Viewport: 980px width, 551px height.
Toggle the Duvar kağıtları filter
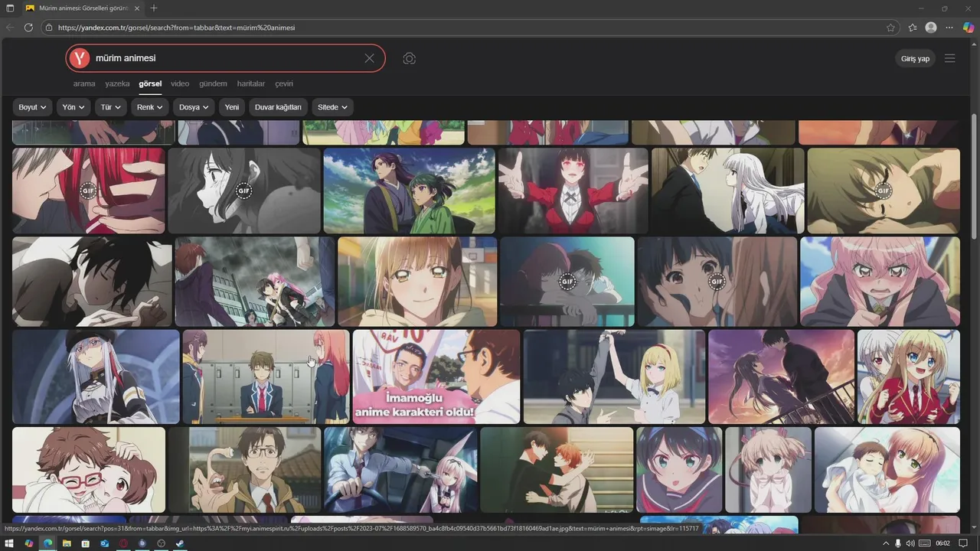[278, 107]
